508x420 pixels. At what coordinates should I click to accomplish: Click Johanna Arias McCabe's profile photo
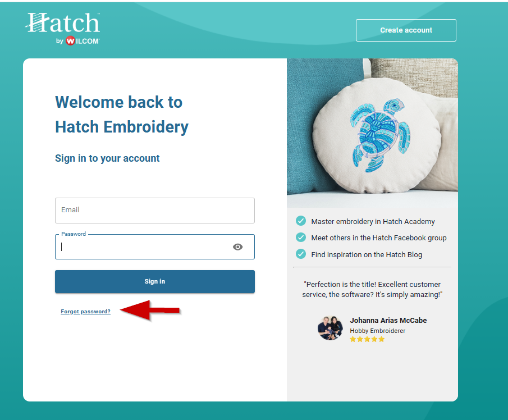(x=330, y=328)
